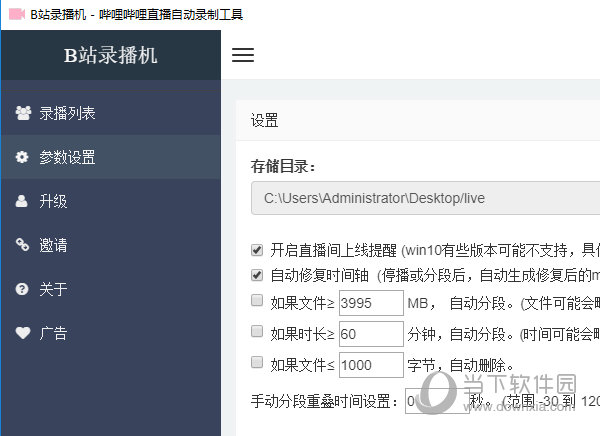Click the 设置 panel heading

click(264, 120)
